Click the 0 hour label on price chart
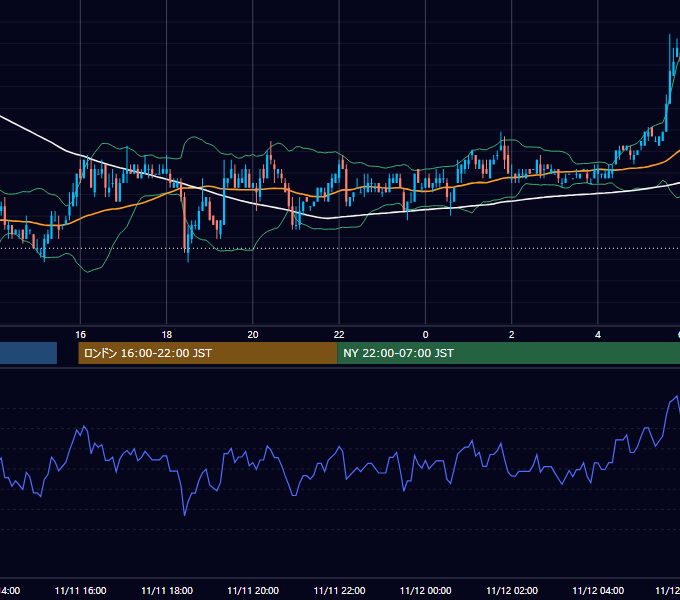This screenshot has height=600, width=680. [x=425, y=335]
